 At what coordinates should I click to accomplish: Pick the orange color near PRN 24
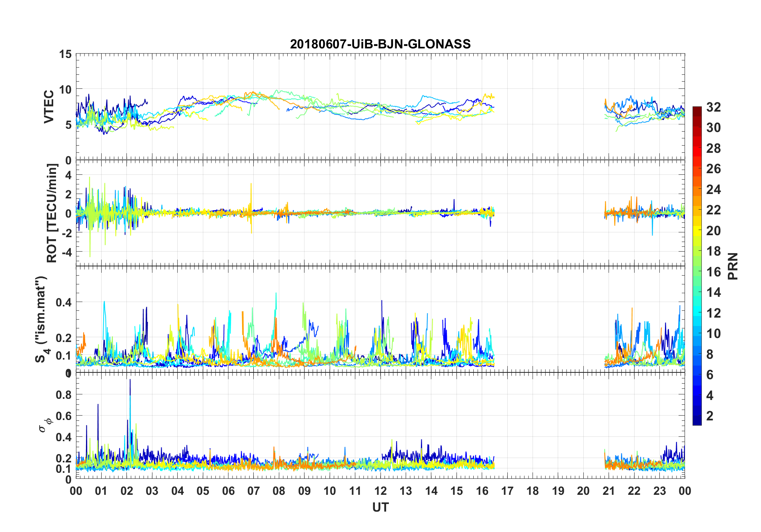697,190
